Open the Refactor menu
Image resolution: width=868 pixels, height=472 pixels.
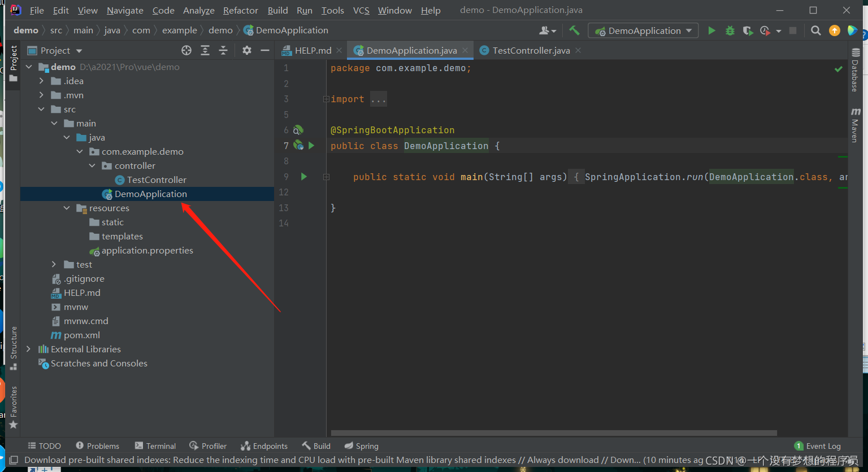click(241, 10)
